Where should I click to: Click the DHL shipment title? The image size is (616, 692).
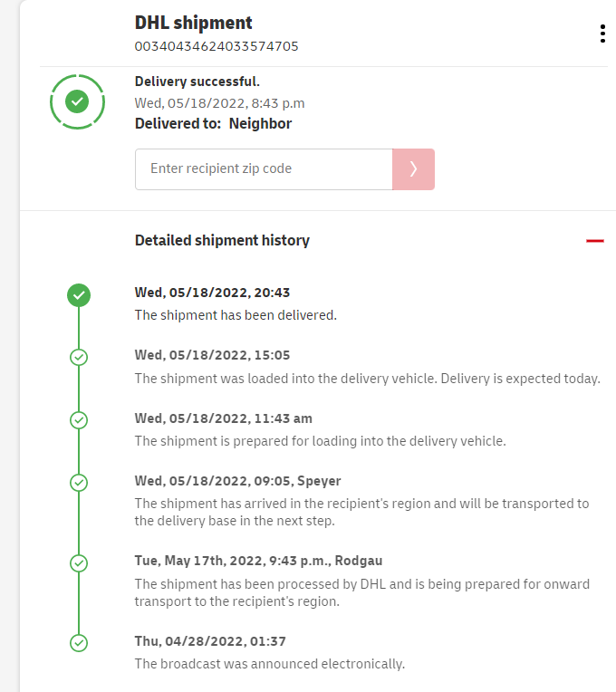[x=194, y=23]
